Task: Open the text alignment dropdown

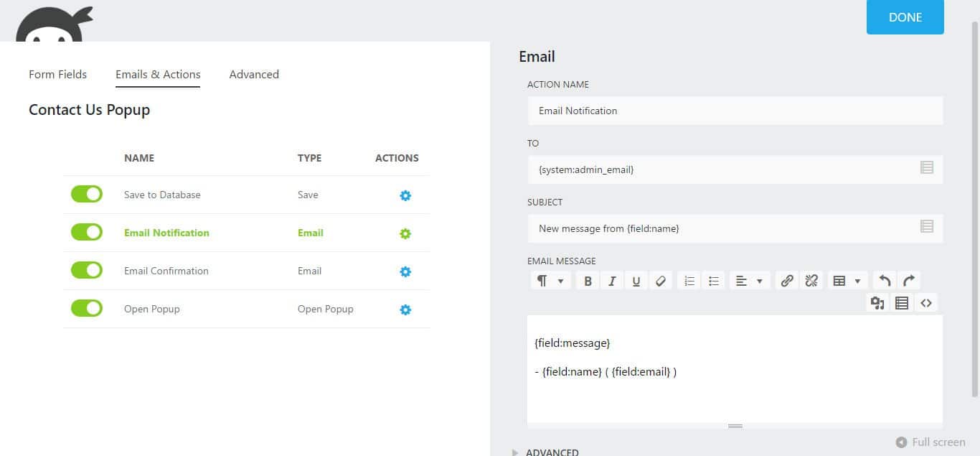Action: click(749, 280)
